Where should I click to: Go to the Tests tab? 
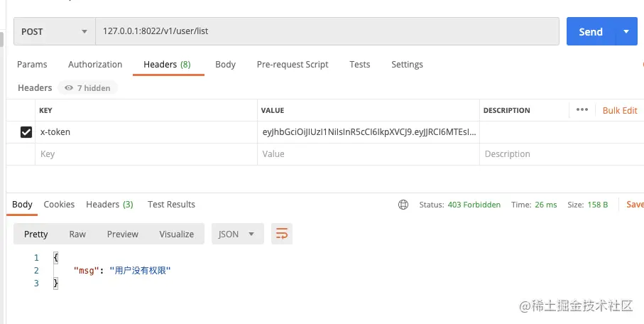click(360, 65)
